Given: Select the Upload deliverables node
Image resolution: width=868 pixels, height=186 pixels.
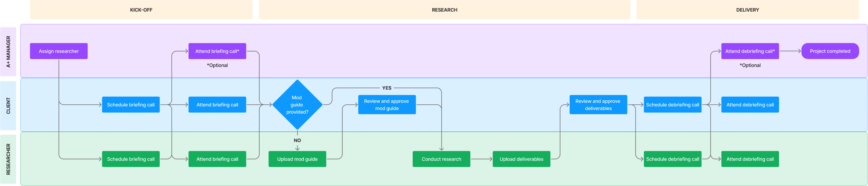Looking at the screenshot, I should [521, 159].
